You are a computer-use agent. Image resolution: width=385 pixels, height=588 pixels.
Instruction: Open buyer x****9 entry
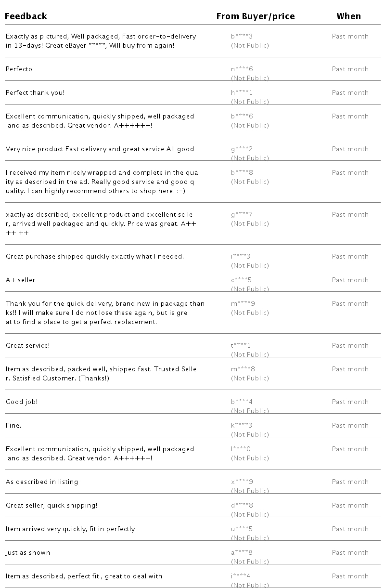pos(242,482)
